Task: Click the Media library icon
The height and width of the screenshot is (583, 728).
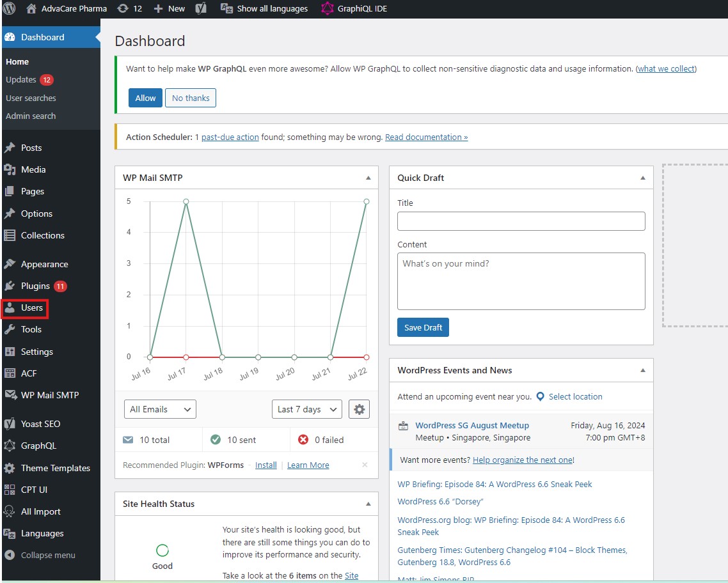Action: coord(10,170)
